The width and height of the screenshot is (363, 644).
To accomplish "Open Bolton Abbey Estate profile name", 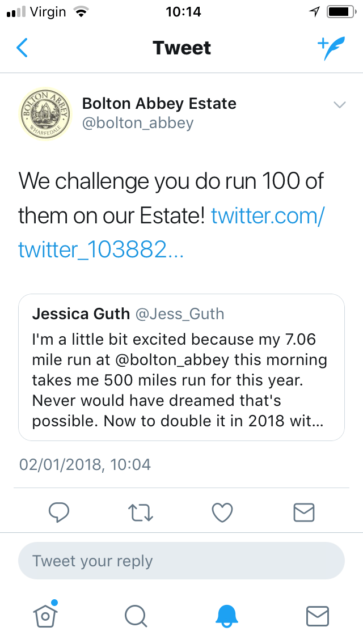I will click(159, 103).
